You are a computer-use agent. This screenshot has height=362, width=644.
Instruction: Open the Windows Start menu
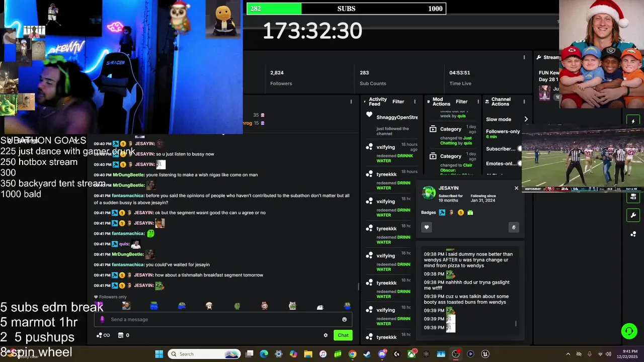[159, 354]
